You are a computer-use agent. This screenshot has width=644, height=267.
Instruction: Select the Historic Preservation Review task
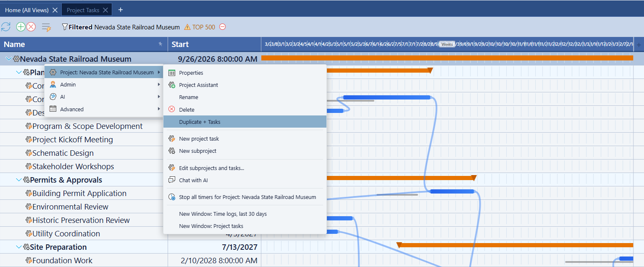(x=81, y=220)
